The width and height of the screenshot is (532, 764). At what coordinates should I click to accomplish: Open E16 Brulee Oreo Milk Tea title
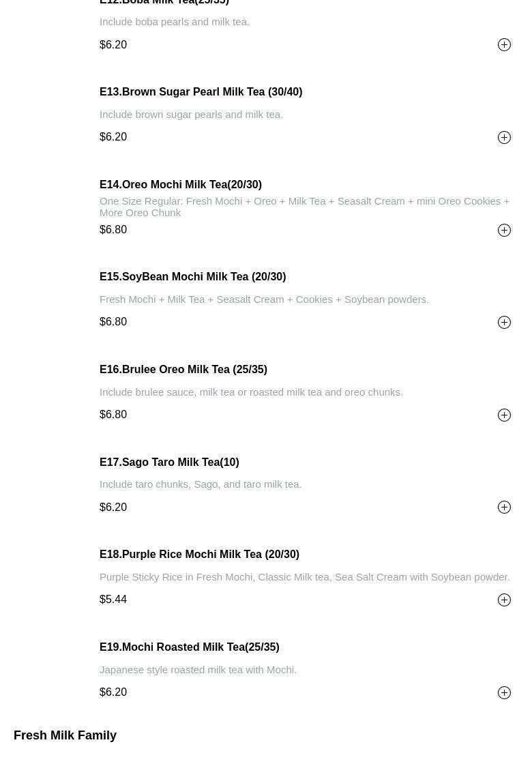183,369
